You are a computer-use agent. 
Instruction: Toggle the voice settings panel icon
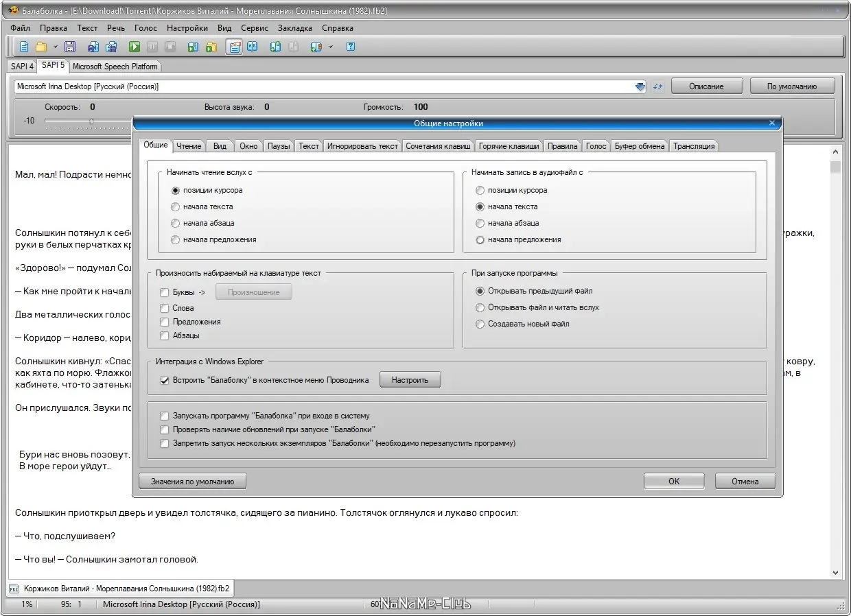(235, 47)
